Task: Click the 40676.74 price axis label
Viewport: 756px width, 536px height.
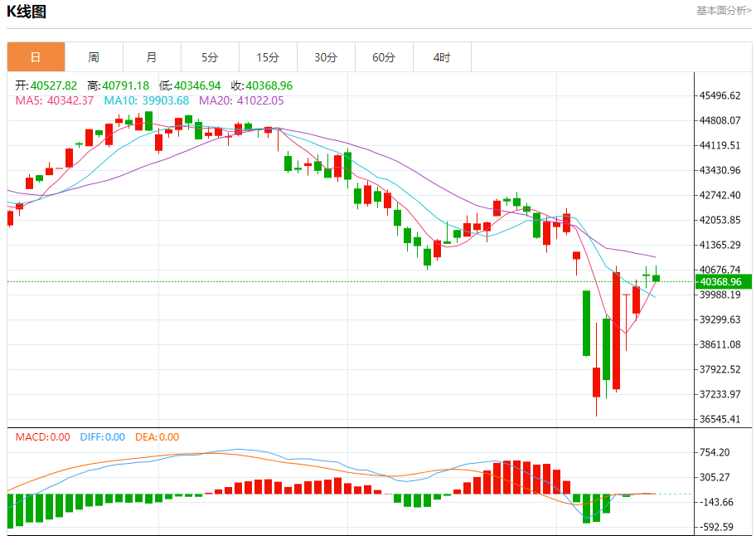Action: coord(720,270)
